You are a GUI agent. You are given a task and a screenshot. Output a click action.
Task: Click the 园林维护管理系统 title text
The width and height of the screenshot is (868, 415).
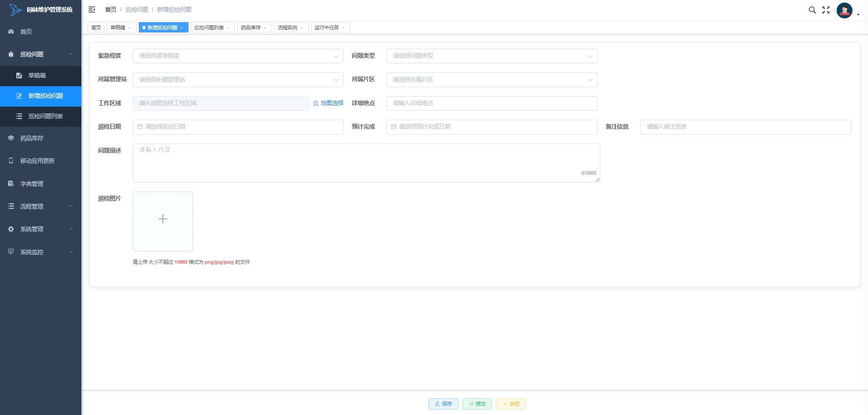[50, 9]
